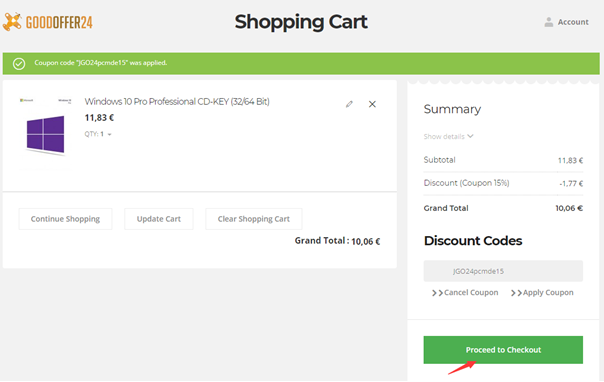Click the green checkmark icon in coupon banner
Viewport: 604px width, 382px height.
[19, 64]
